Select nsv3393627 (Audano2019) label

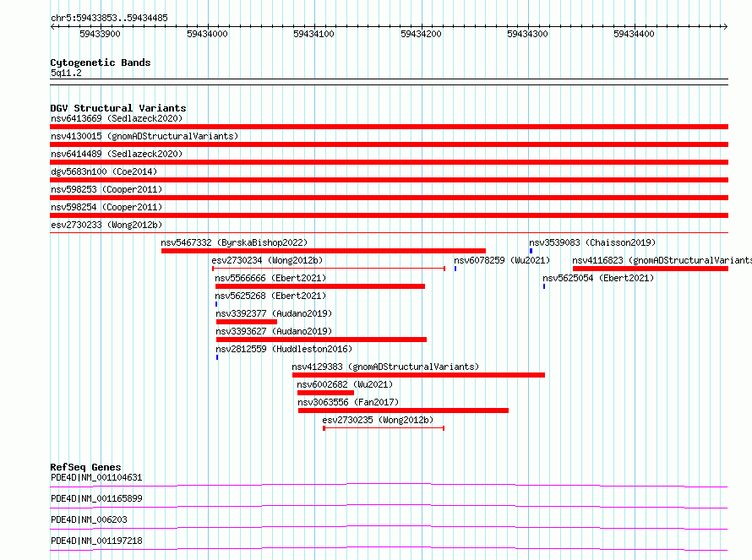click(274, 331)
